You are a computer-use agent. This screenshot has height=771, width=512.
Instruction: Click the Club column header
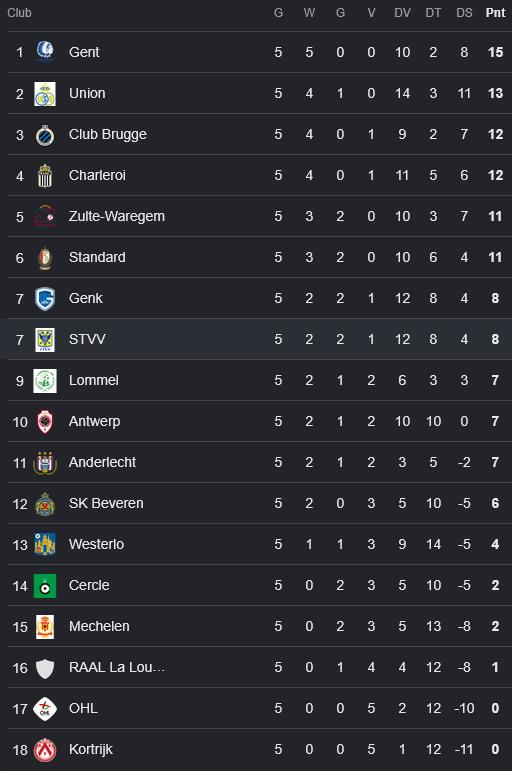click(19, 13)
